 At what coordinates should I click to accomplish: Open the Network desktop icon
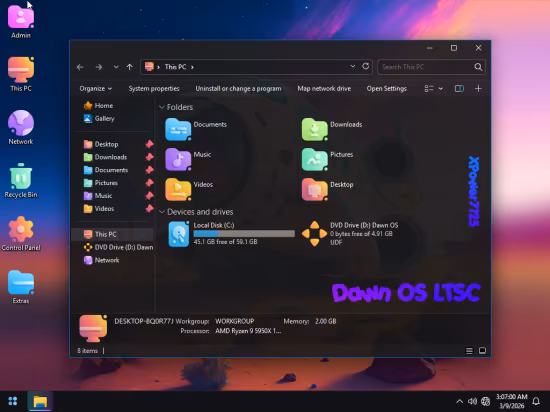(21, 128)
